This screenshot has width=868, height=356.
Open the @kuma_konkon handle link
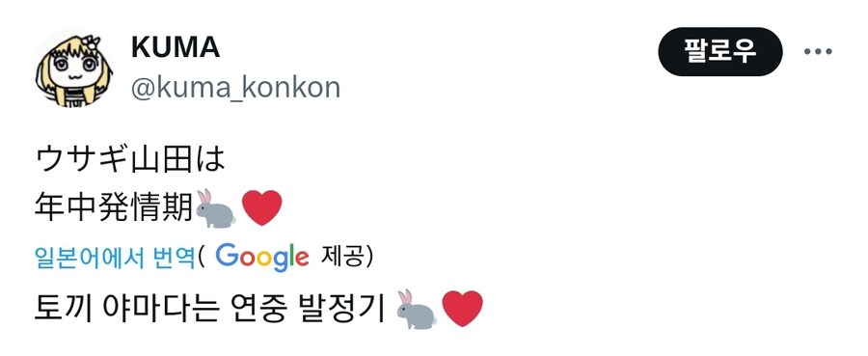[235, 88]
